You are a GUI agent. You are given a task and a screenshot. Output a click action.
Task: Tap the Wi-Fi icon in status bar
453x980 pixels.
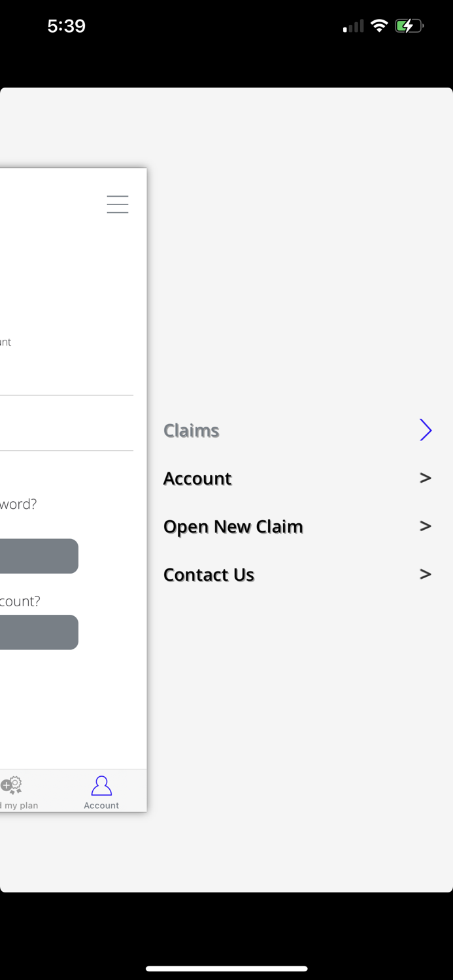379,26
